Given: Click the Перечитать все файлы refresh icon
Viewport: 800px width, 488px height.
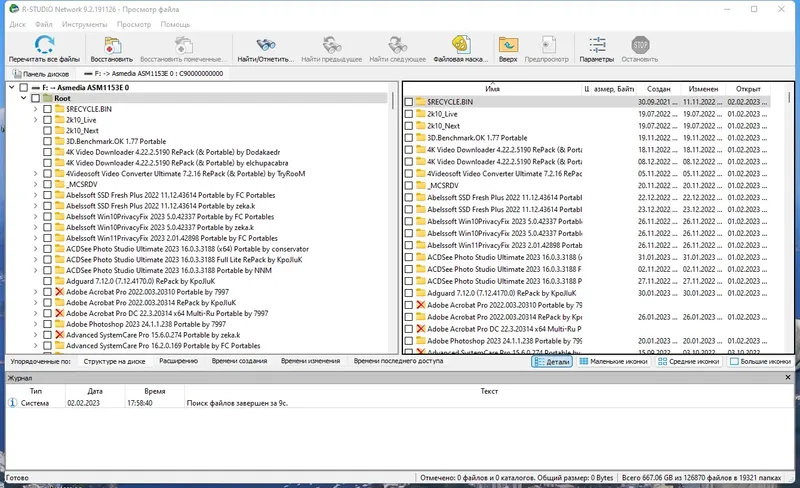Looking at the screenshot, I should click(44, 45).
